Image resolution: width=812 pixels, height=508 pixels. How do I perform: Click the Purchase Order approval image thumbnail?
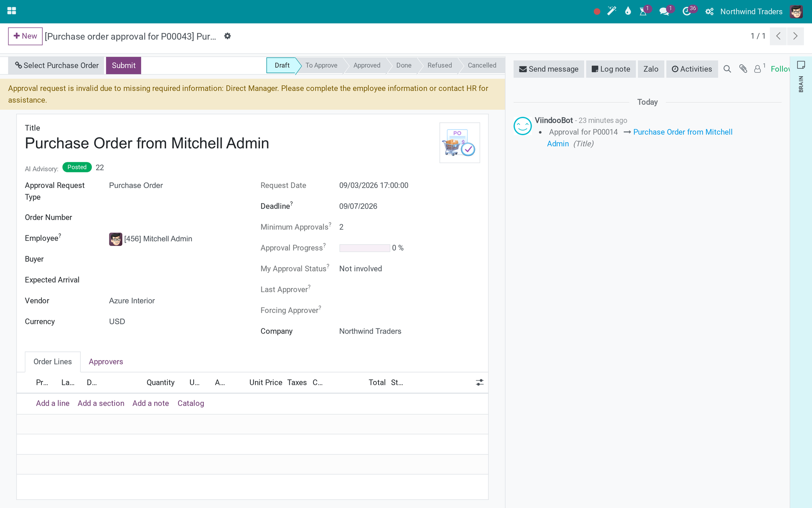pyautogui.click(x=460, y=143)
